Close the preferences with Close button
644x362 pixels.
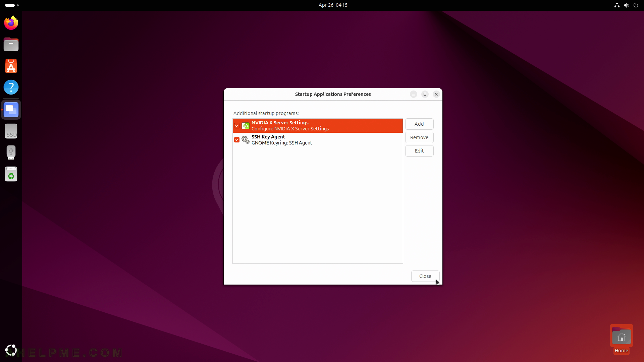tap(425, 276)
